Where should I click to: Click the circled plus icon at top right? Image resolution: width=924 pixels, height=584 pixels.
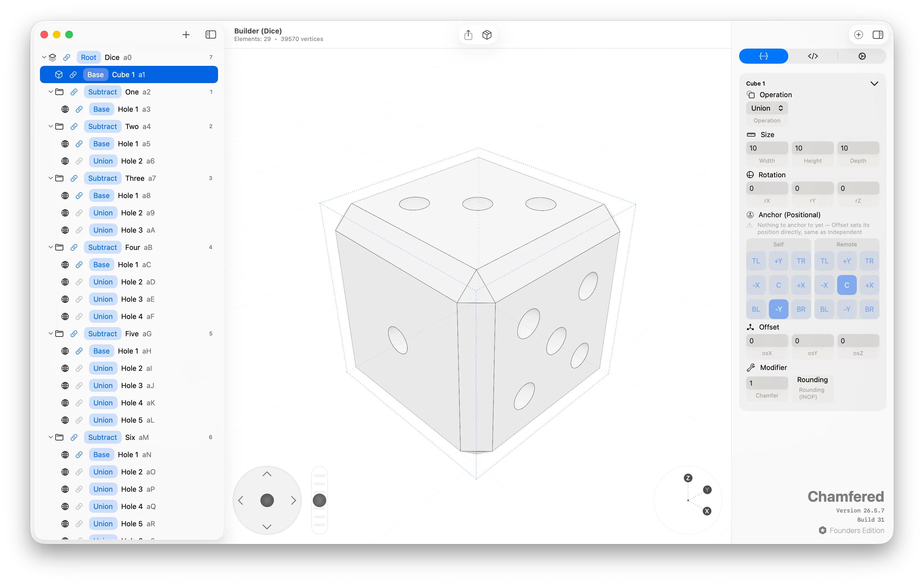(858, 35)
